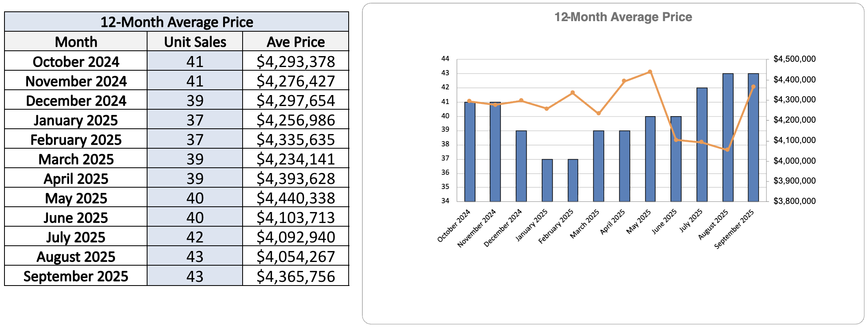Image resolution: width=868 pixels, height=329 pixels.
Task: Click the Month column header
Action: pos(76,42)
